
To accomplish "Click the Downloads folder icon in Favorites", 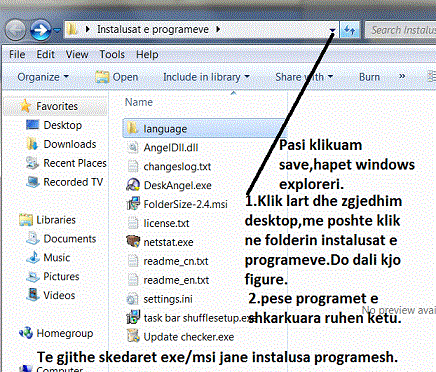I will (x=33, y=144).
